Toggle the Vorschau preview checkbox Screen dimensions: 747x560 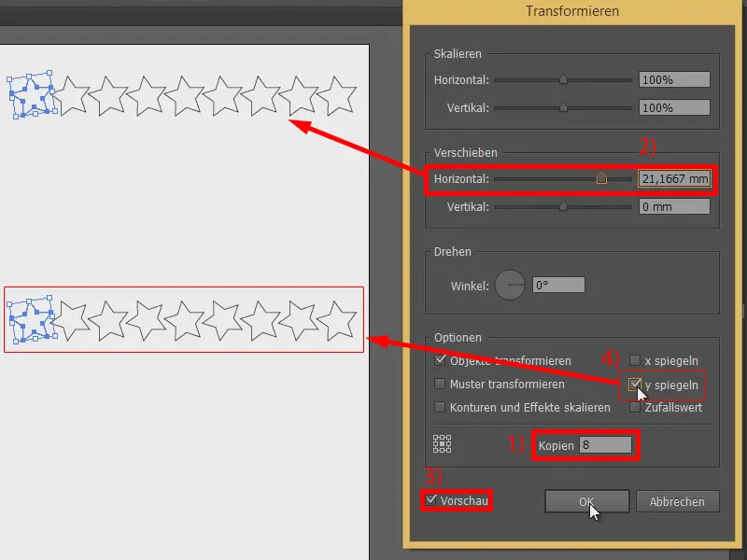(431, 500)
